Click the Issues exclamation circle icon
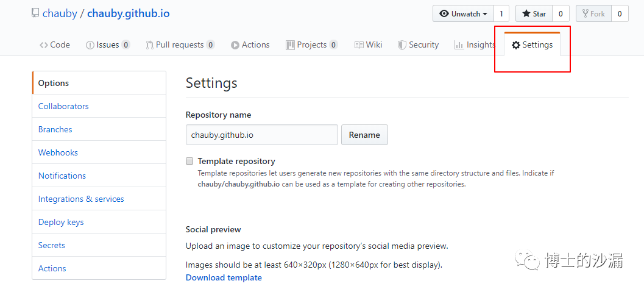 coord(90,45)
